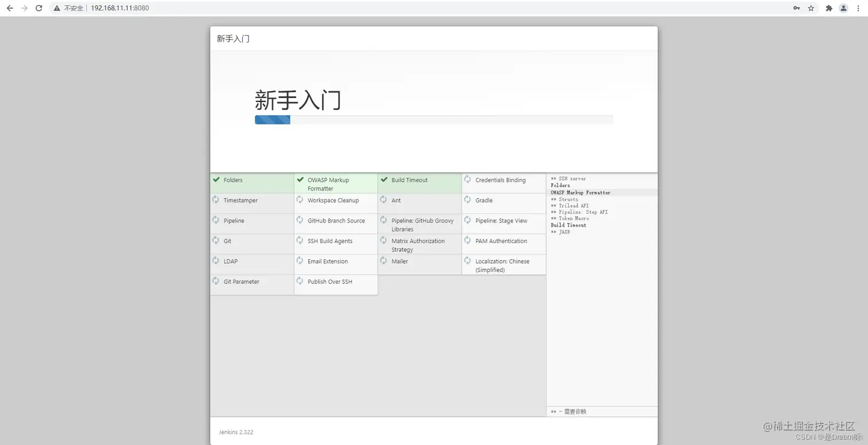Viewport: 868px width, 445px height.
Task: Click the '** - 需要依赖' legend text
Action: click(x=568, y=412)
